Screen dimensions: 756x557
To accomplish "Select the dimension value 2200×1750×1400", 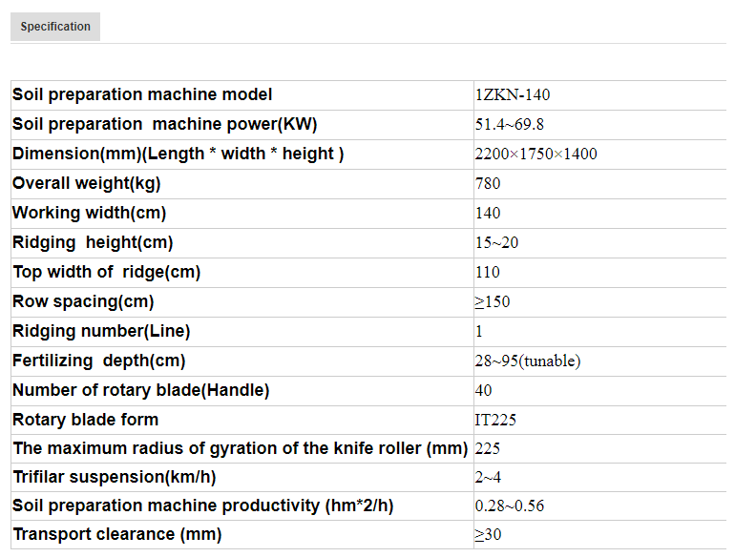I will point(535,155).
